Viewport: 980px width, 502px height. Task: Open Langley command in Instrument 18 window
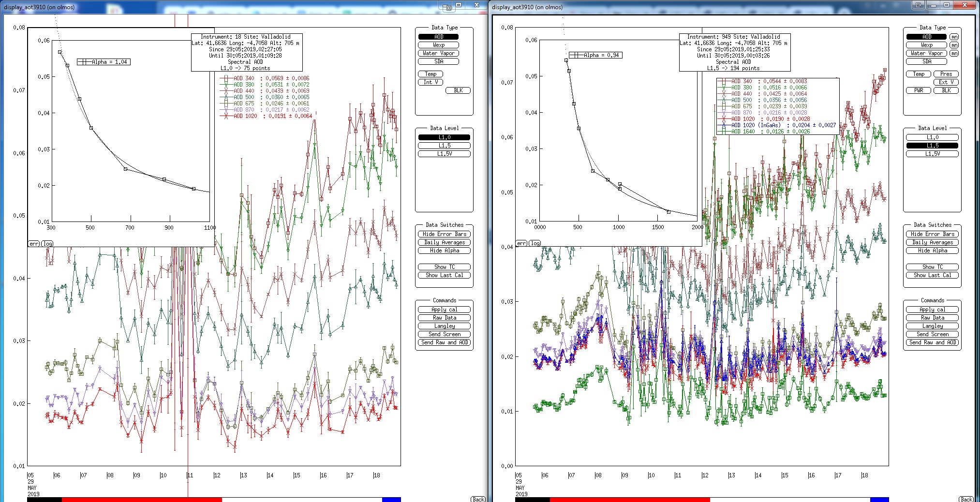coord(445,326)
